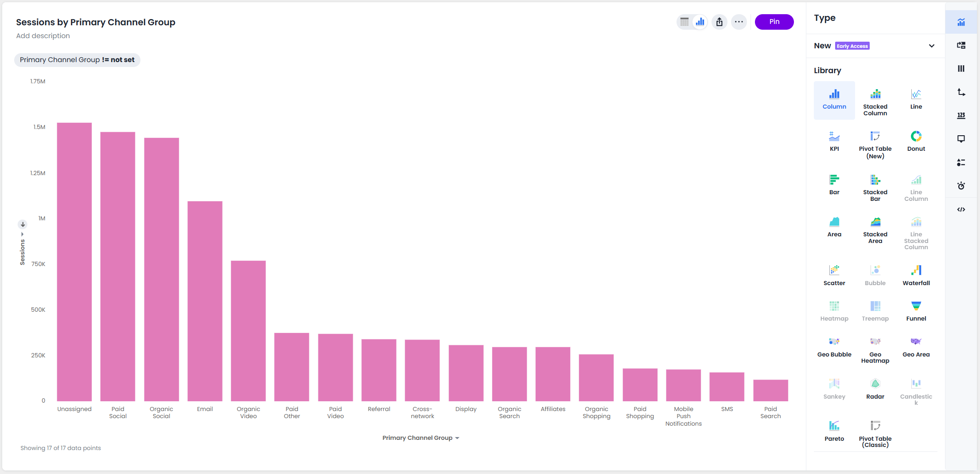This screenshot has height=474, width=980.
Task: Open the embed code icon in sidebar
Action: [961, 209]
